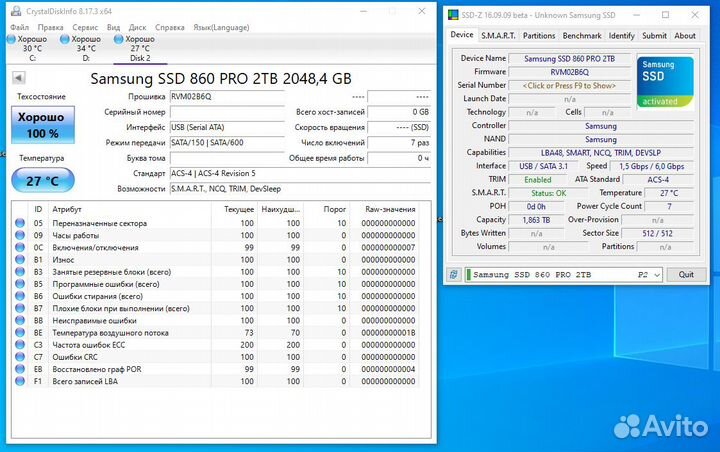Select the Переназначенные сектора row text
Viewport: 720px width, 452px height.
100,223
